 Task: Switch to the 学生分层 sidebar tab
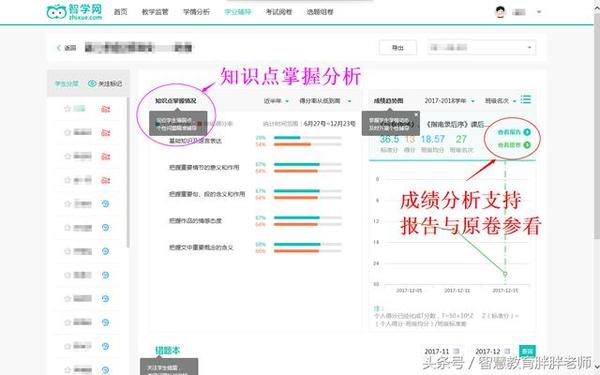[x=67, y=84]
